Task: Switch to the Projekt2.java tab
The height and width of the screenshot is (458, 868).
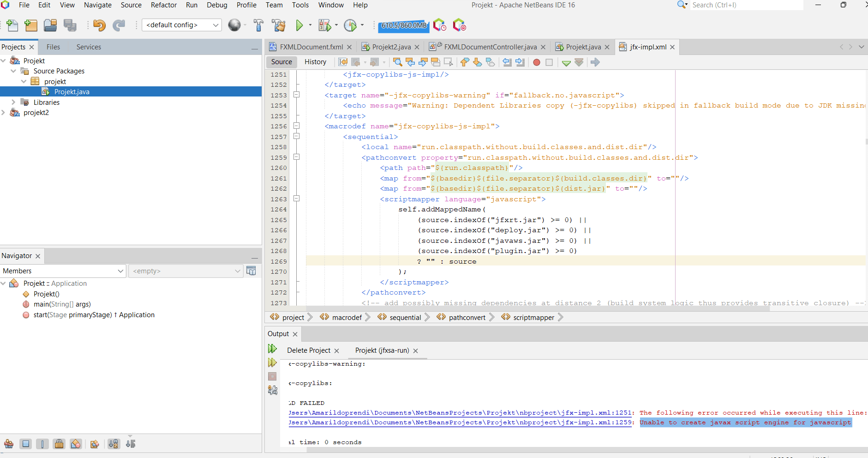Action: coord(391,47)
